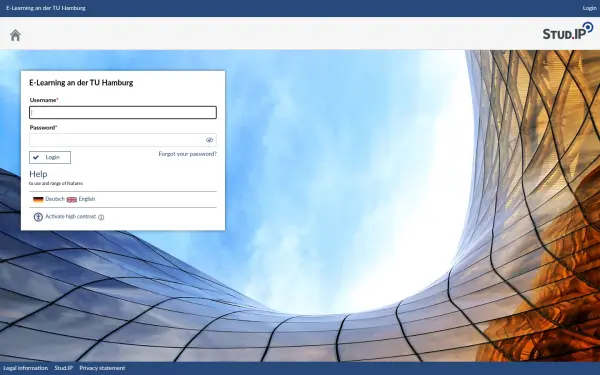This screenshot has width=600, height=375.
Task: Click E-Learning an der TU Hamburg top title
Action: pyautogui.click(x=46, y=8)
